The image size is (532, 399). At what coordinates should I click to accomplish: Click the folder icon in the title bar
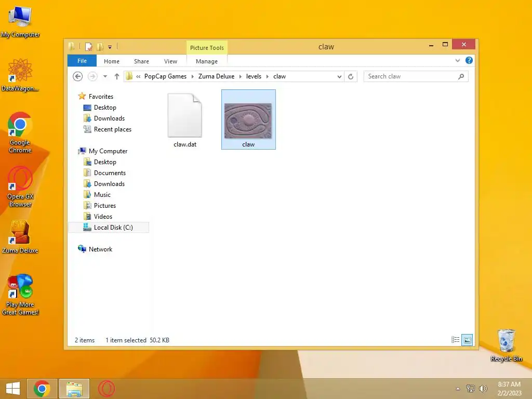pos(71,46)
